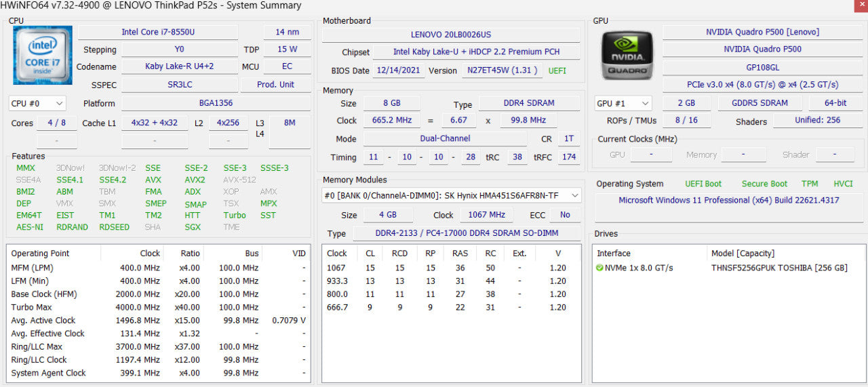The height and width of the screenshot is (387, 868).
Task: Select the Ring/LLC Max row
Action: (x=159, y=347)
